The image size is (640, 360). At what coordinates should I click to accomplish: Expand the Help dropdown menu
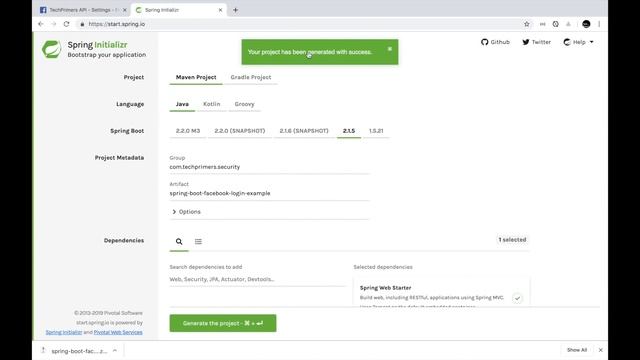tap(578, 42)
